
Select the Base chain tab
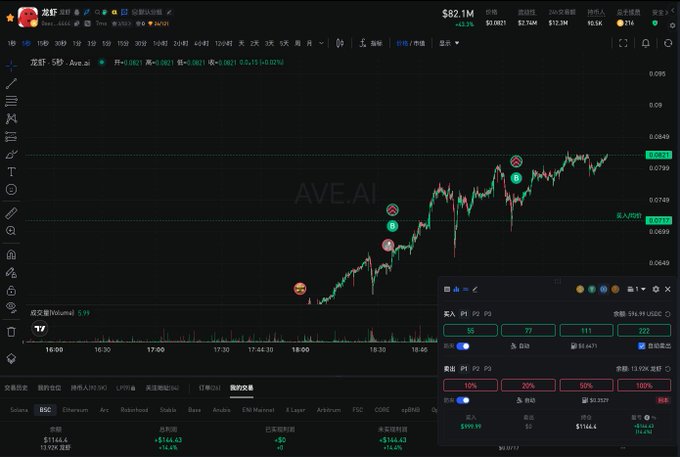[x=194, y=410]
